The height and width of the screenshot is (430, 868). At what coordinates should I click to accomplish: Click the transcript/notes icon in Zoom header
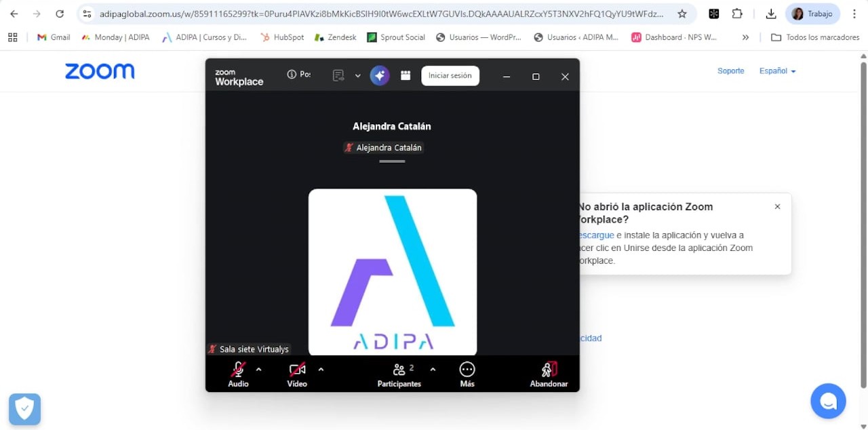coord(338,75)
